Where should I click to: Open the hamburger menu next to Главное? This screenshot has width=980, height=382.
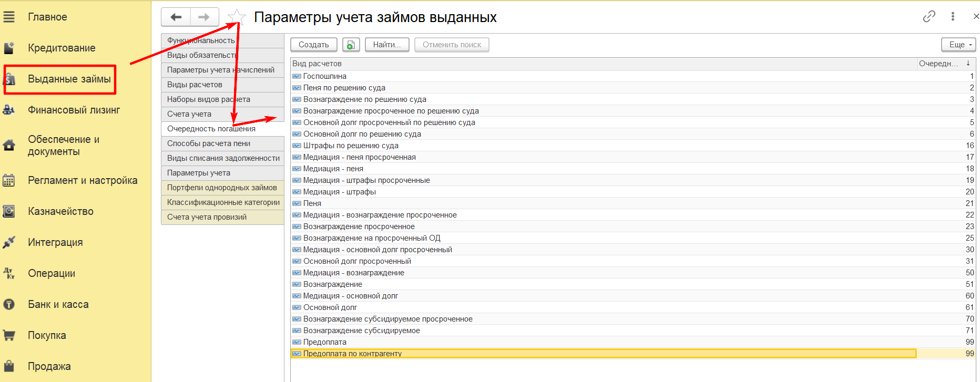(9, 17)
